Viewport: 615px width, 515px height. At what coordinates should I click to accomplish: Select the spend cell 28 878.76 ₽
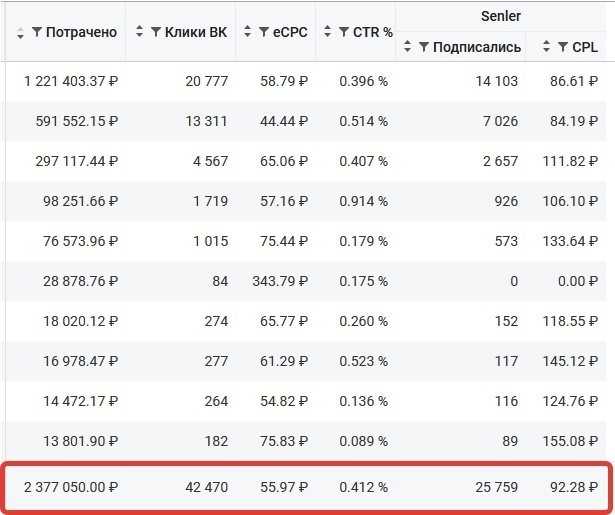pos(80,281)
